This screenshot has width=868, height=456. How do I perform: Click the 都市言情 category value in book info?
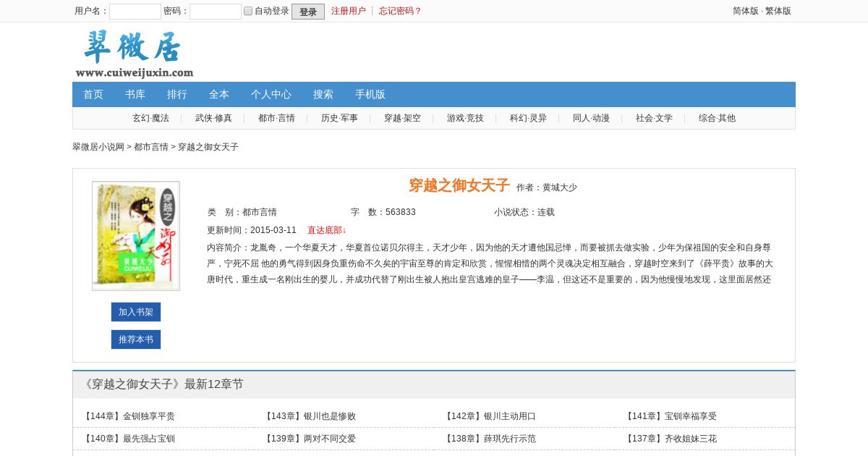pyautogui.click(x=260, y=212)
